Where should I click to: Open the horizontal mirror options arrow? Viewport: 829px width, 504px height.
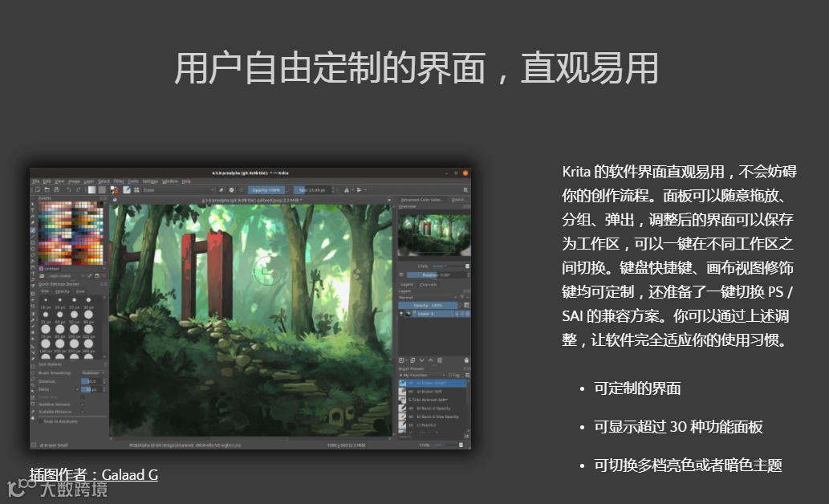(x=352, y=190)
